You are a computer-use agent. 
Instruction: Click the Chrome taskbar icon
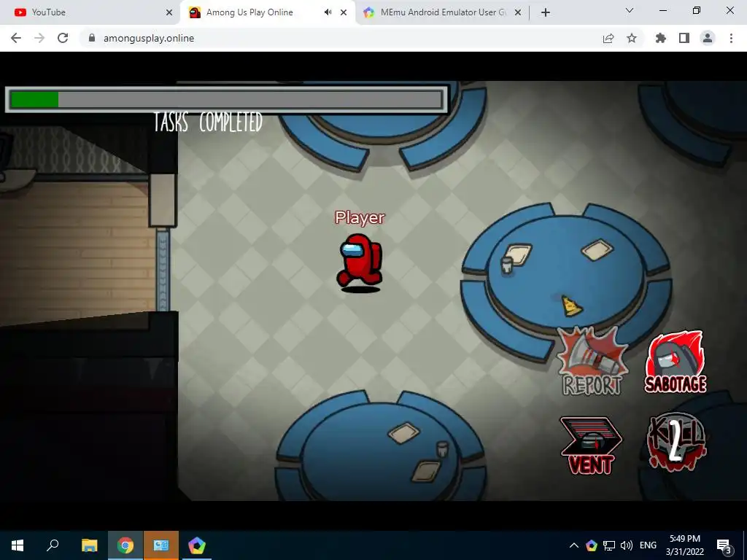(125, 545)
